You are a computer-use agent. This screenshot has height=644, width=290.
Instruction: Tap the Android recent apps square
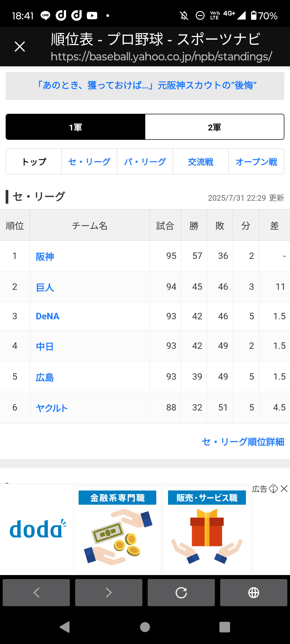[x=225, y=627]
